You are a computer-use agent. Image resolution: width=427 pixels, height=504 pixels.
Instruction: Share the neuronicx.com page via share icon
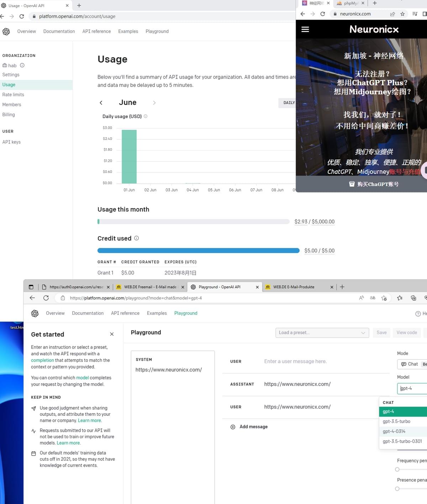392,14
